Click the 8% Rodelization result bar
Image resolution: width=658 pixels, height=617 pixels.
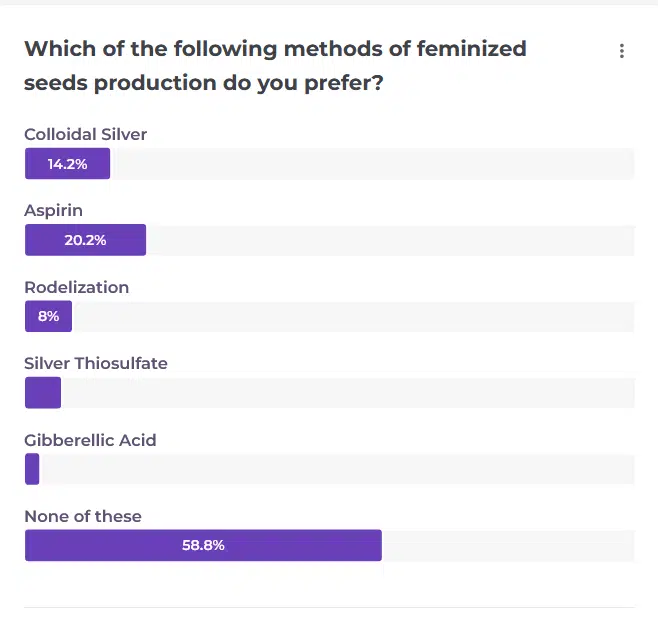pyautogui.click(x=48, y=316)
